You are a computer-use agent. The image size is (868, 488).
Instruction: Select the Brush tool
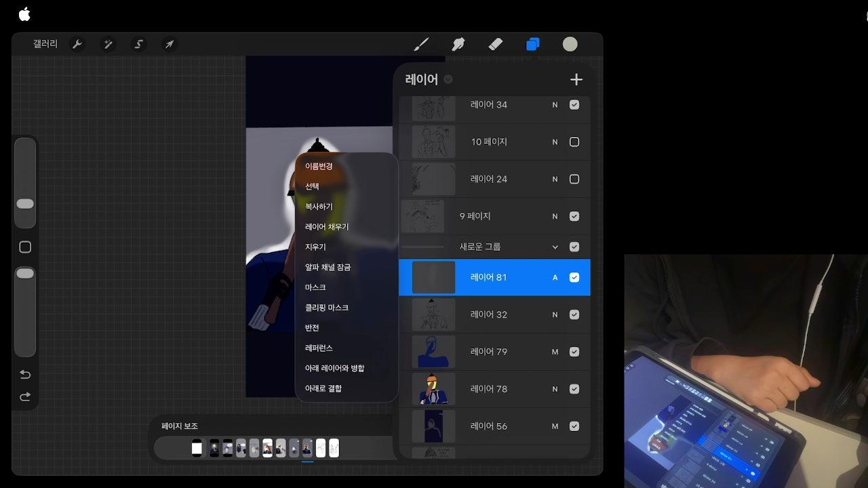point(421,44)
